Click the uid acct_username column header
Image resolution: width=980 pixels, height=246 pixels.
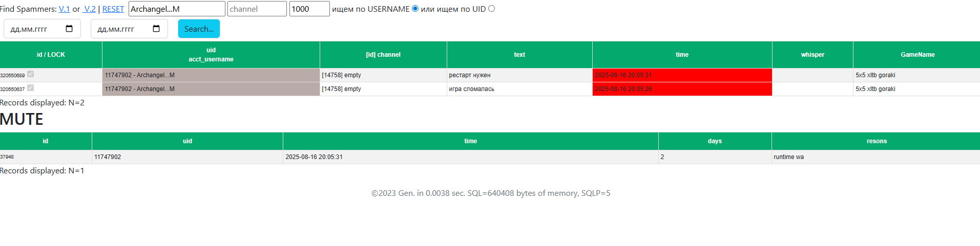[211, 55]
